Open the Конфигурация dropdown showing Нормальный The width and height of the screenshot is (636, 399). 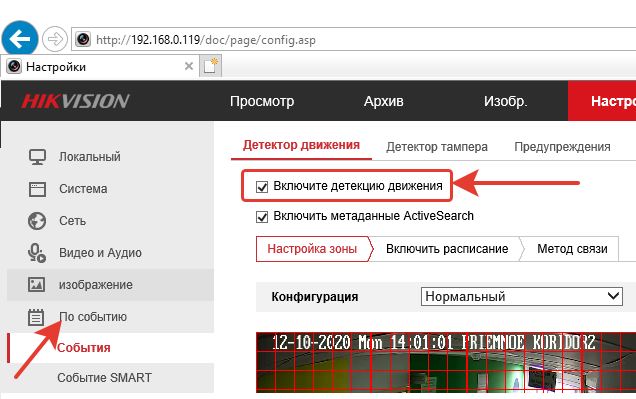click(522, 296)
